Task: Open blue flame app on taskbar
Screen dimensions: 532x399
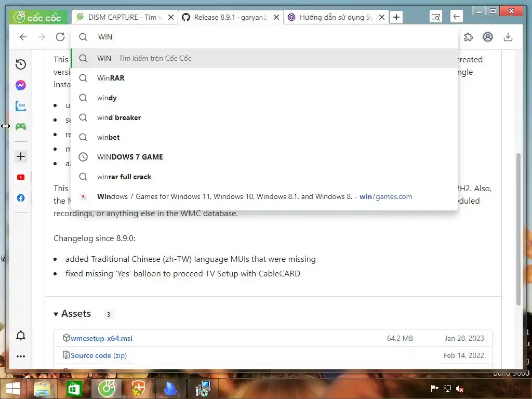Action: coord(170,389)
